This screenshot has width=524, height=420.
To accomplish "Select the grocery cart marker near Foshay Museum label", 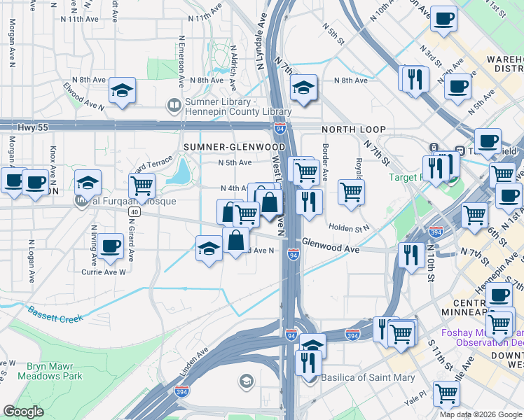I will click(x=499, y=324).
